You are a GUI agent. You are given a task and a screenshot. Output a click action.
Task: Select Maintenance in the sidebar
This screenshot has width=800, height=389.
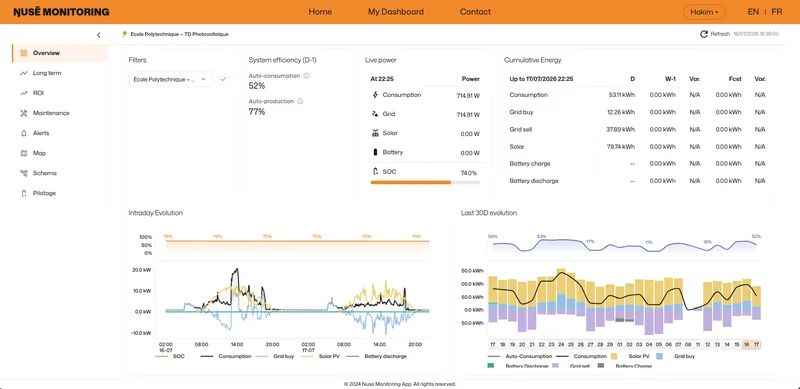(x=51, y=113)
